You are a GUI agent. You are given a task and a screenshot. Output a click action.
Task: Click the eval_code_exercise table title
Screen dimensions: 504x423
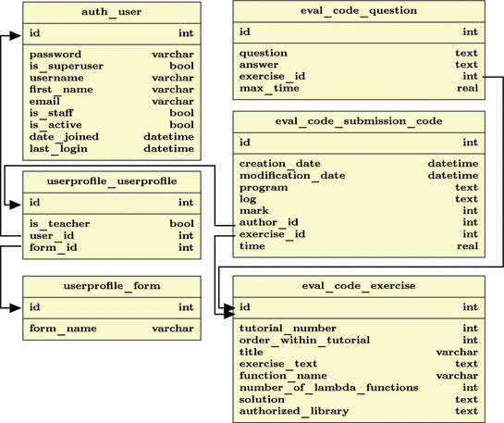[x=359, y=286]
